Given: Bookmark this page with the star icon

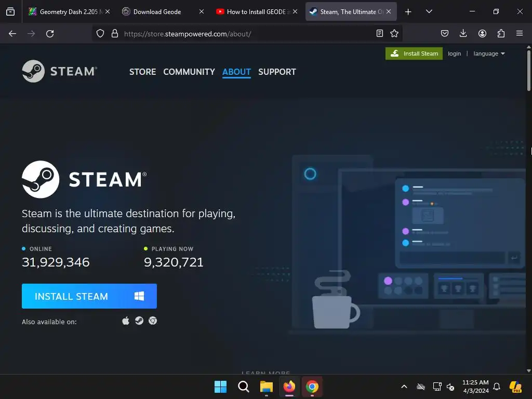Looking at the screenshot, I should click(x=394, y=33).
